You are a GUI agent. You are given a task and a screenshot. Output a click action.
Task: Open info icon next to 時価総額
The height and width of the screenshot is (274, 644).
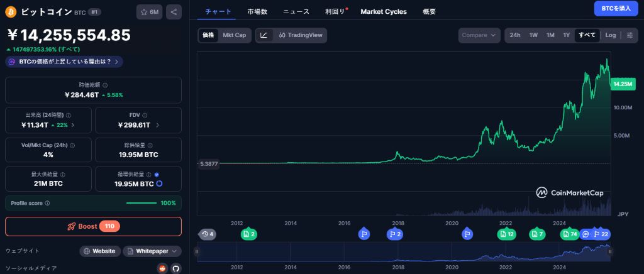[x=105, y=85]
